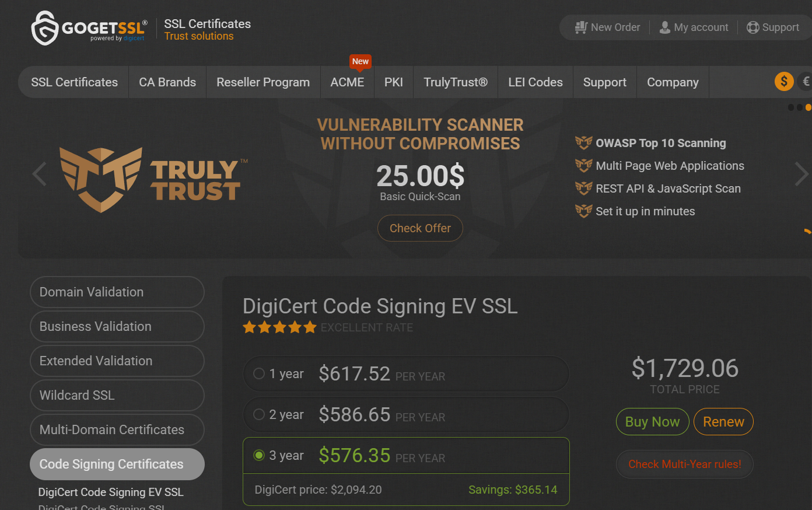
Task: Click the Support lifebuoy icon
Action: 753,27
